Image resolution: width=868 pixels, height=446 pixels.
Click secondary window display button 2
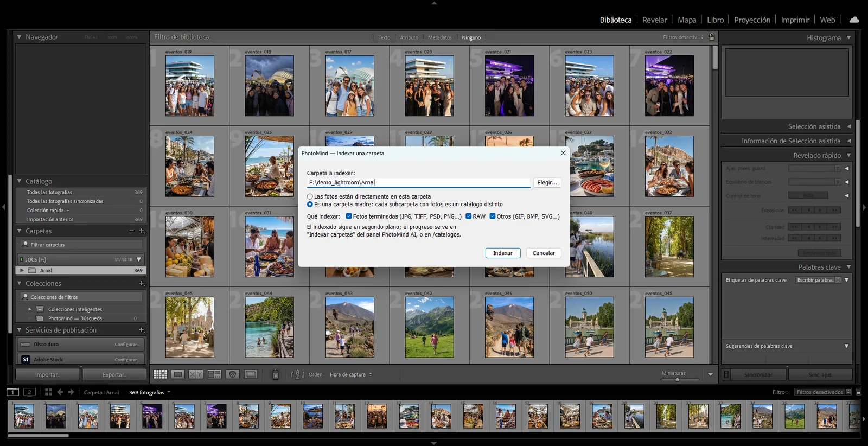point(30,392)
